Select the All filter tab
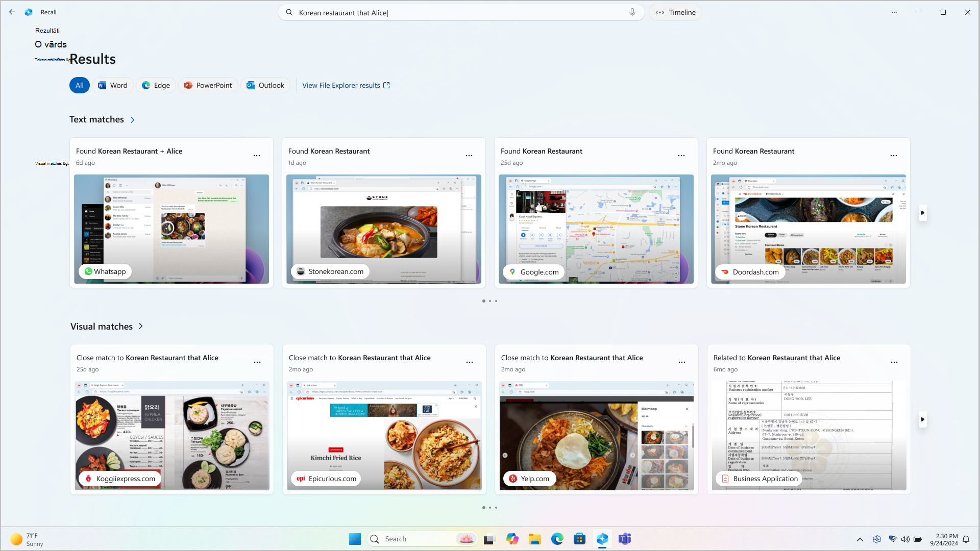980x551 pixels. (80, 85)
